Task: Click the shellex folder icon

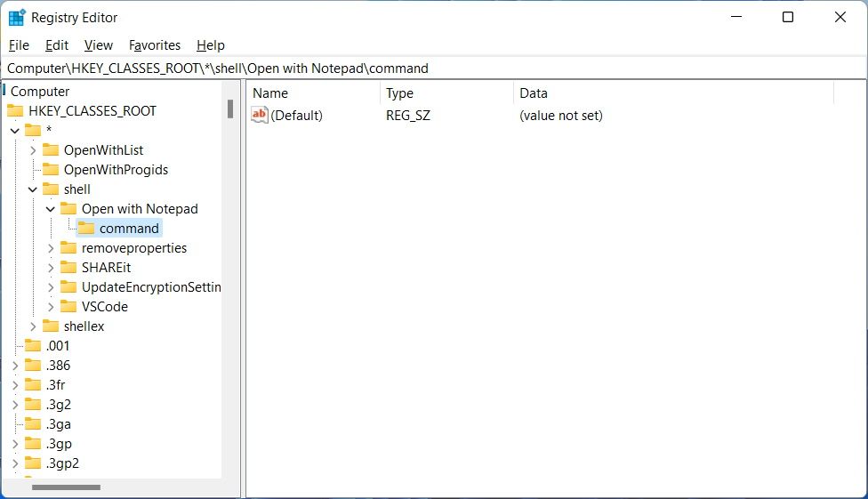Action: pos(51,326)
